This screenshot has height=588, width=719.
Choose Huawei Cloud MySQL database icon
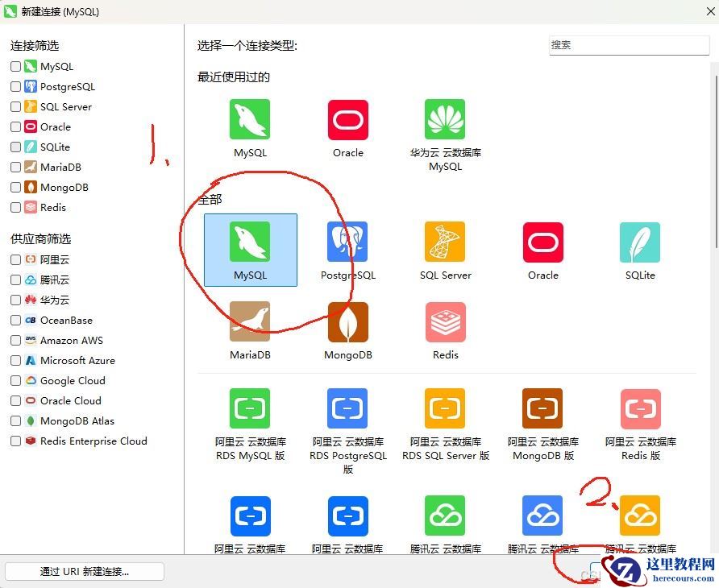coord(445,120)
